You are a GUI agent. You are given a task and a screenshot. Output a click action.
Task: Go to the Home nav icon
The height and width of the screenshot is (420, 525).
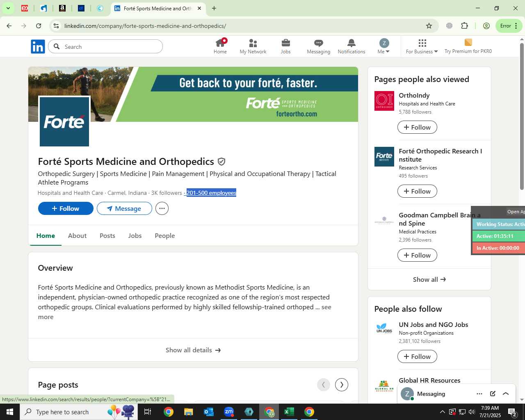tap(220, 46)
